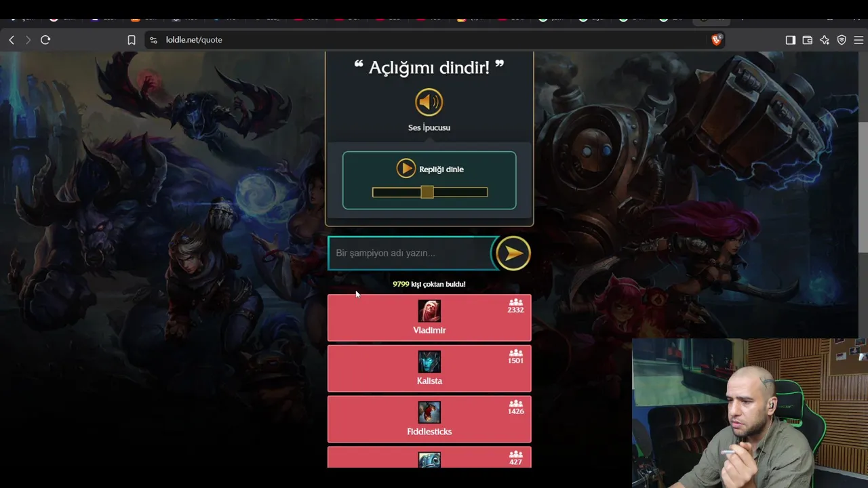Open the Brave VPN shield icon
The image size is (868, 488).
click(x=842, y=40)
